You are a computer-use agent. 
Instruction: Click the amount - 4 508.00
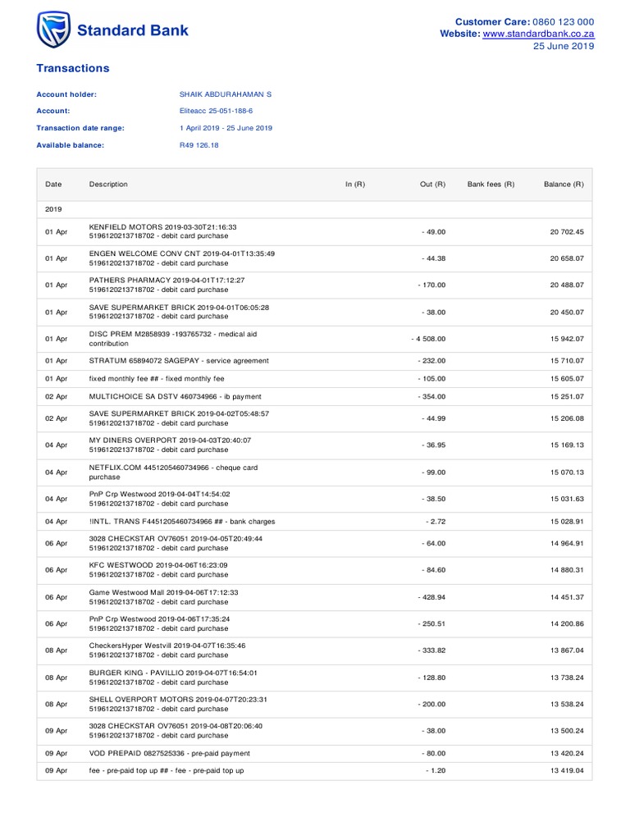[428, 339]
